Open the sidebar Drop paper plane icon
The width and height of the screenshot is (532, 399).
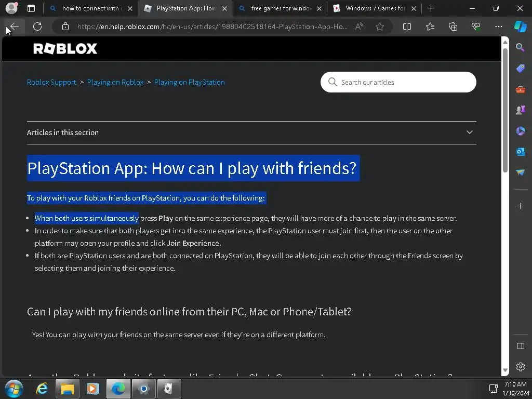point(520,172)
